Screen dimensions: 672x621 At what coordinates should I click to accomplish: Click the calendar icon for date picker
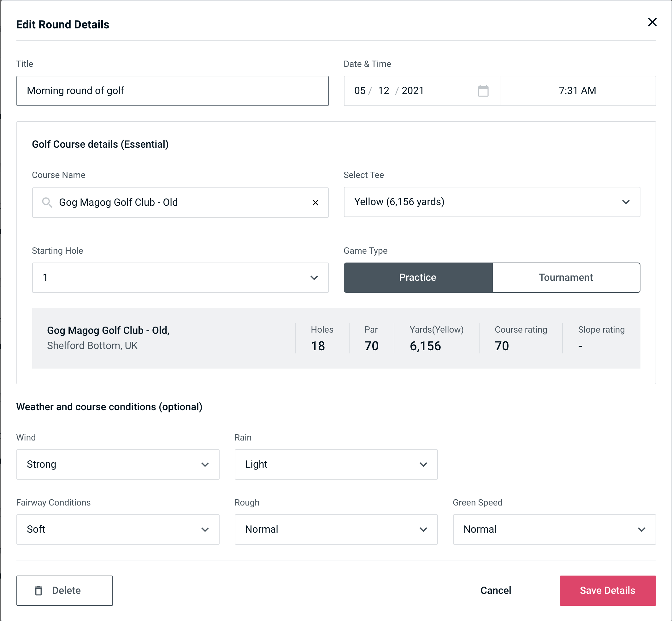[484, 91]
